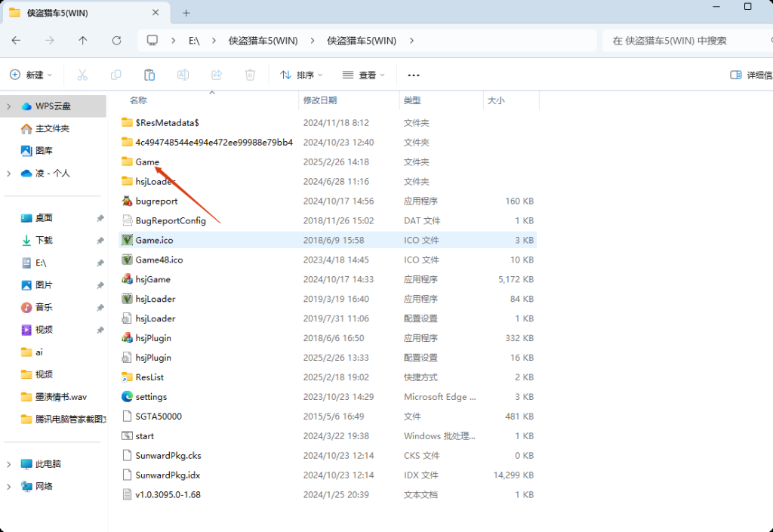
Task: Click the cut scissors icon in toolbar
Action: 83,75
